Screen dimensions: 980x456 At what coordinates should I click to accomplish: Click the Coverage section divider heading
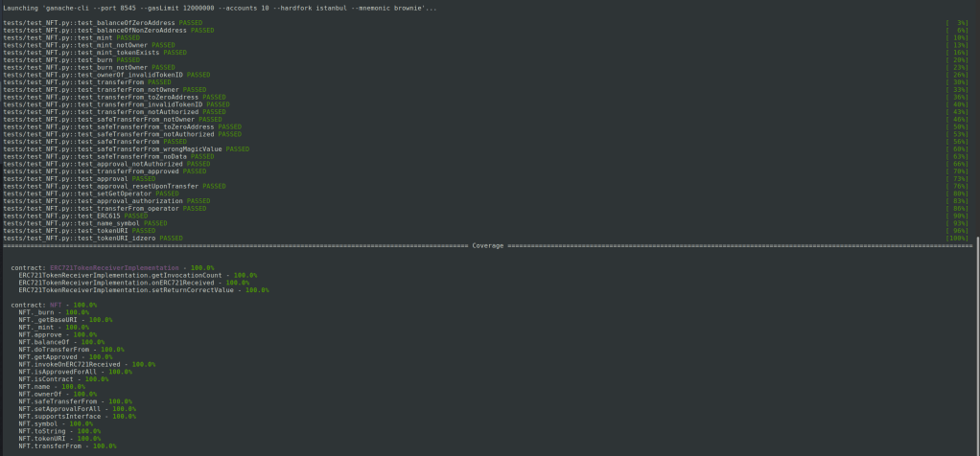tap(489, 246)
